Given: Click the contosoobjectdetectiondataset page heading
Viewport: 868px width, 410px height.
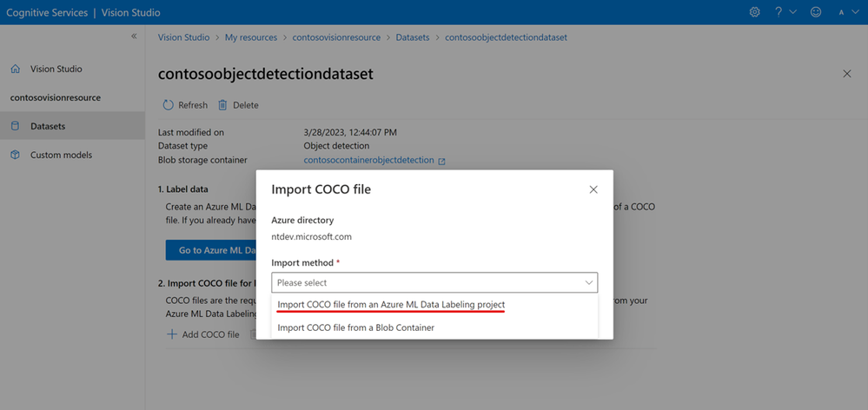Looking at the screenshot, I should 266,74.
